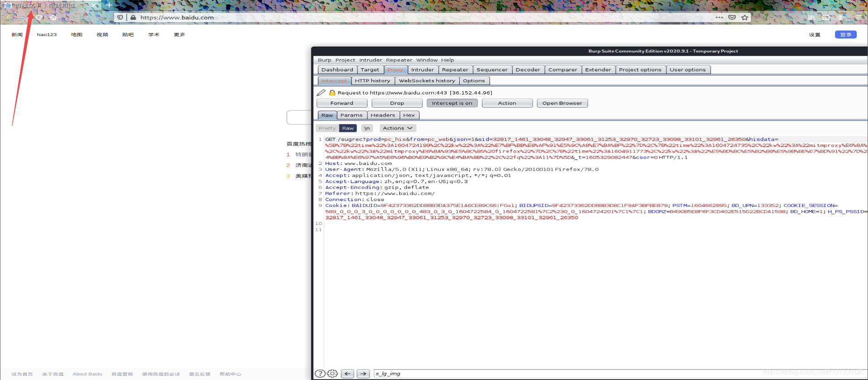This screenshot has width=868, height=380.
Task: Go to previous search match arrow
Action: tap(347, 374)
